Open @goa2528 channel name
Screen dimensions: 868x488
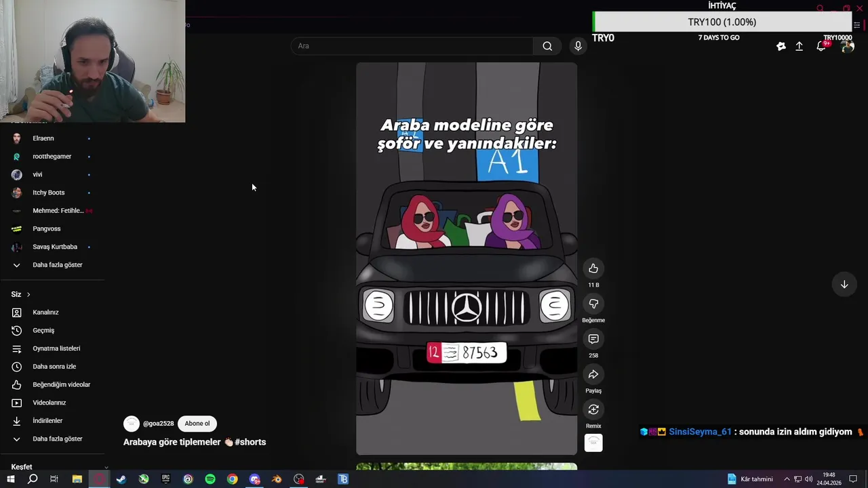tap(158, 424)
